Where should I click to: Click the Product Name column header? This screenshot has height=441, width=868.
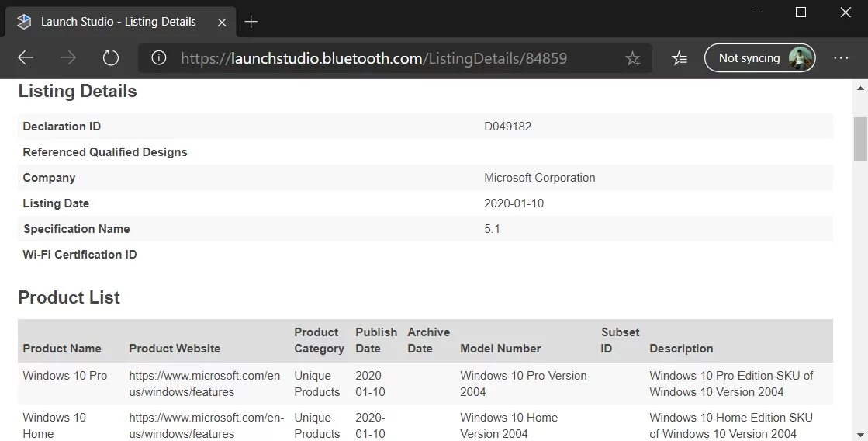click(62, 349)
